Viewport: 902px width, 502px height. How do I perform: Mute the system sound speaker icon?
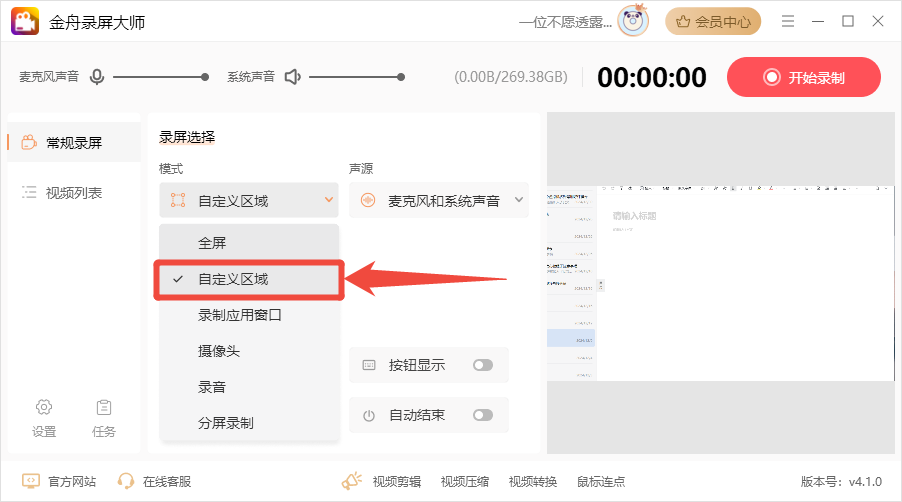pyautogui.click(x=293, y=76)
